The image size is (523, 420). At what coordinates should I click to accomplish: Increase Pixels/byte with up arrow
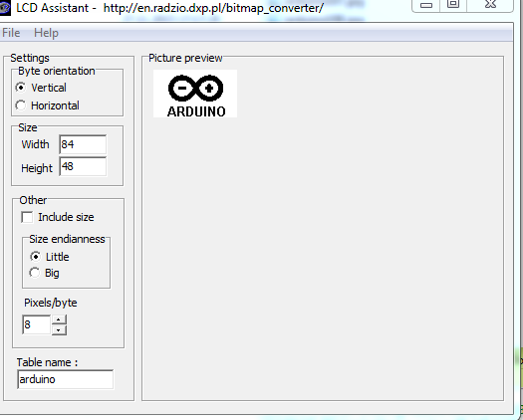click(59, 319)
